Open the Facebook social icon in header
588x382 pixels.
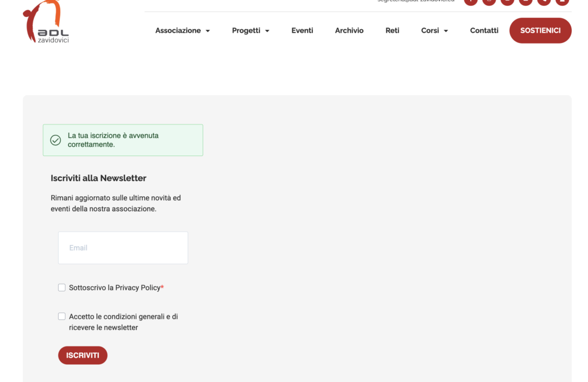click(x=471, y=2)
